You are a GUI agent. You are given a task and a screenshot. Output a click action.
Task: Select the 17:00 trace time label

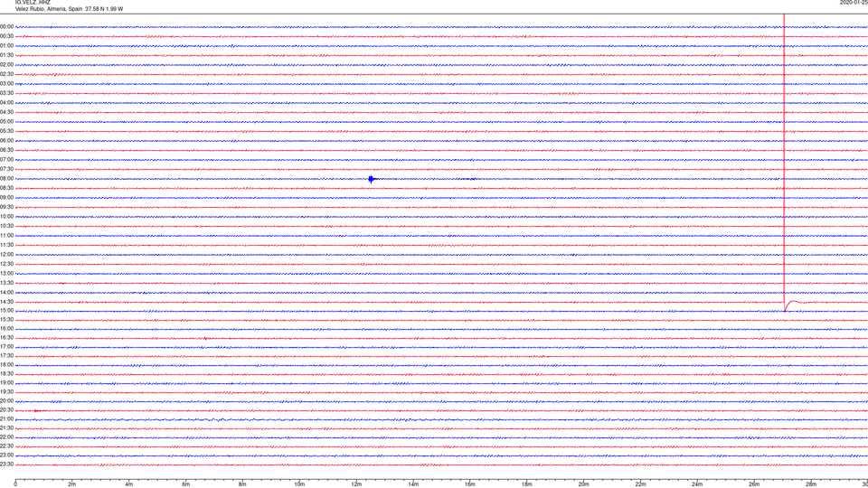(x=6, y=346)
